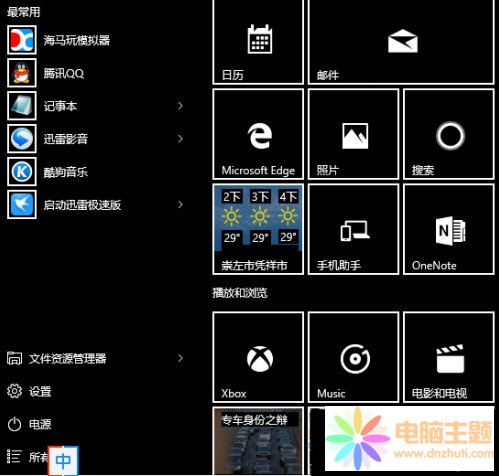The image size is (499, 476).
Task: Select 海马玩模拟器 text label
Action: [77, 40]
